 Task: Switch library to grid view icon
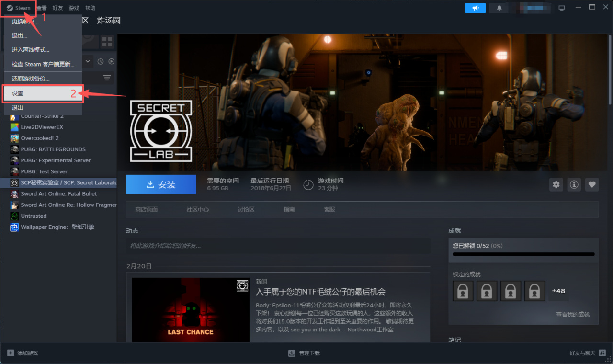click(x=107, y=42)
